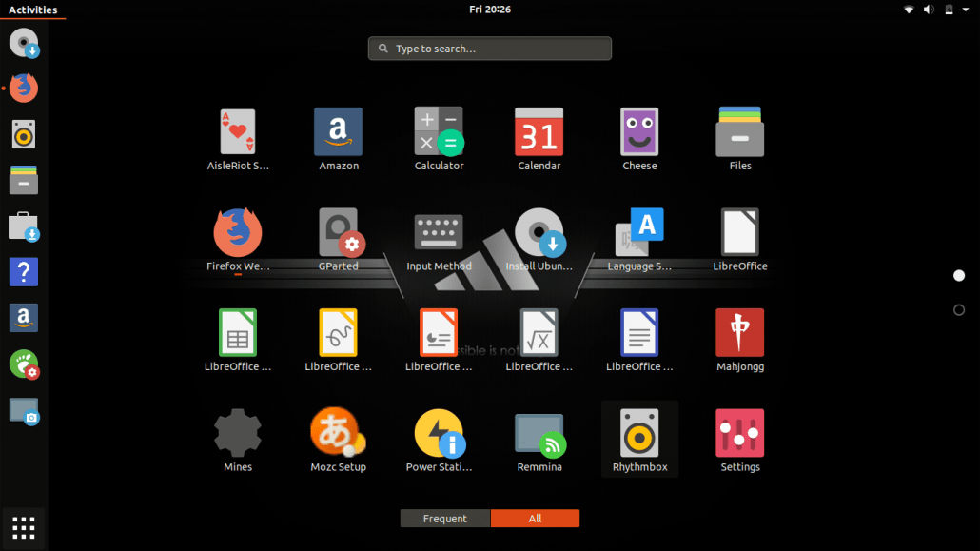The image size is (980, 551).
Task: Start a Mahjongg game
Action: (x=739, y=333)
